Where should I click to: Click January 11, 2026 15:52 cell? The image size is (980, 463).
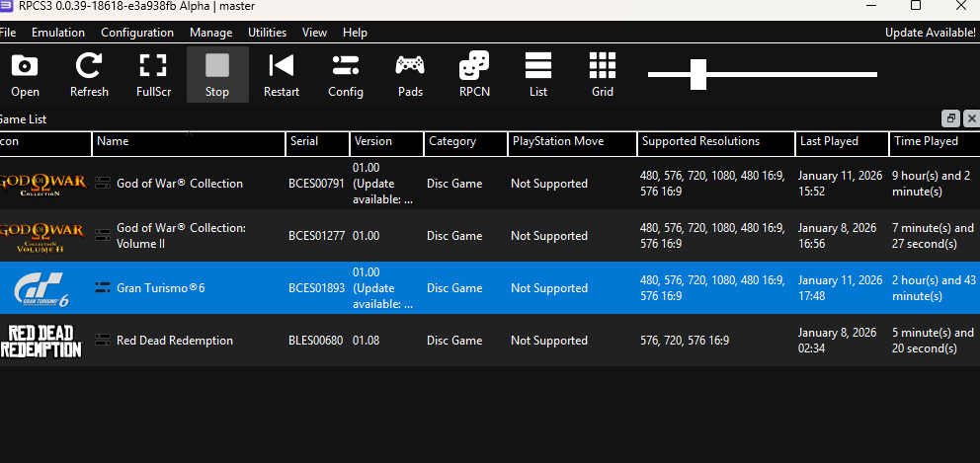pos(840,184)
